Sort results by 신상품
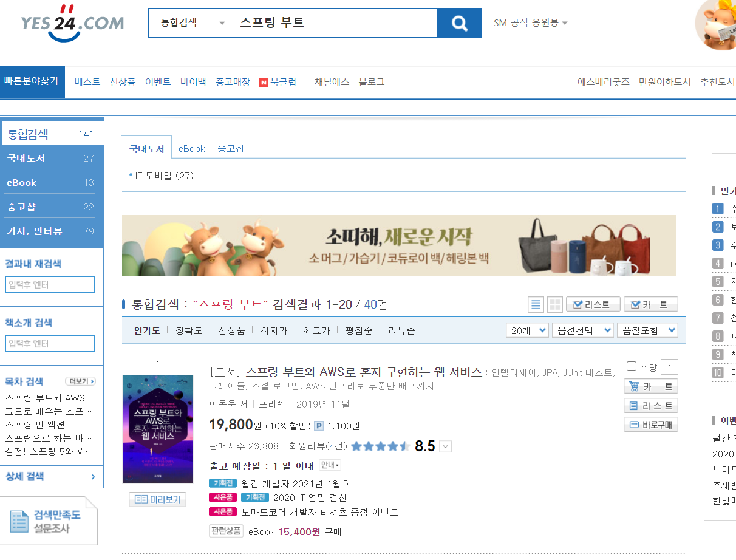The image size is (736, 560). (231, 330)
